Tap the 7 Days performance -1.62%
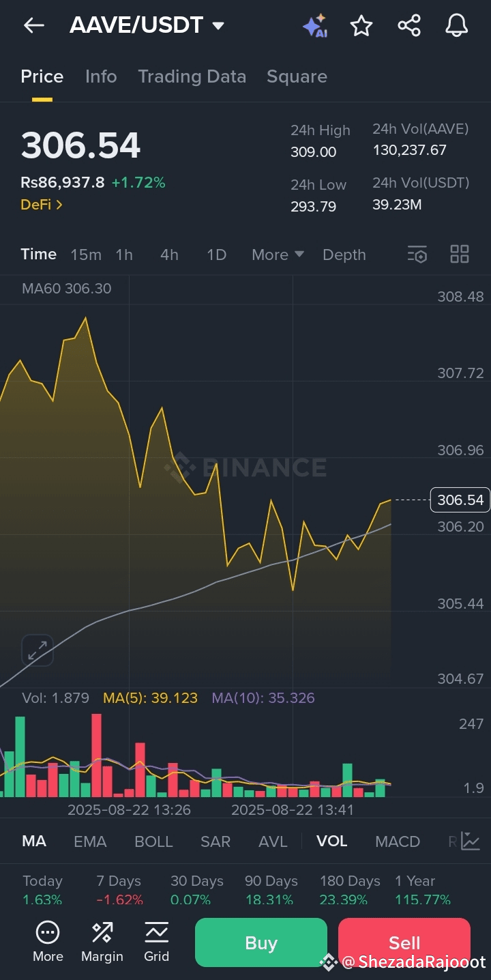The height and width of the screenshot is (980, 491). pyautogui.click(x=119, y=899)
